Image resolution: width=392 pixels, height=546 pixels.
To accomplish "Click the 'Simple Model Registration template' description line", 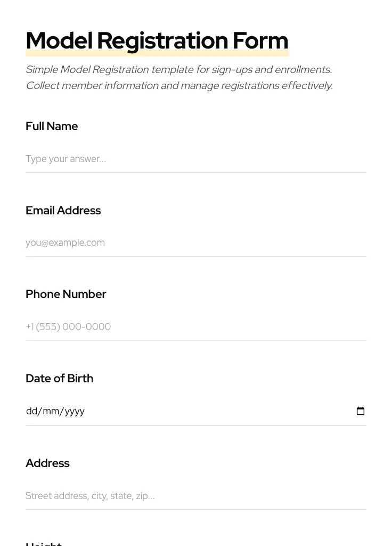I will click(178, 69).
